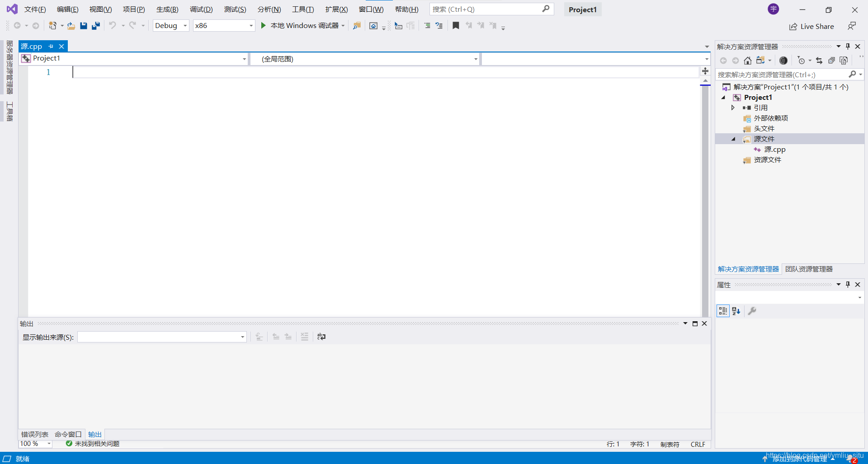Click the CRLF line ending indicator
The image size is (868, 464).
[x=698, y=444]
